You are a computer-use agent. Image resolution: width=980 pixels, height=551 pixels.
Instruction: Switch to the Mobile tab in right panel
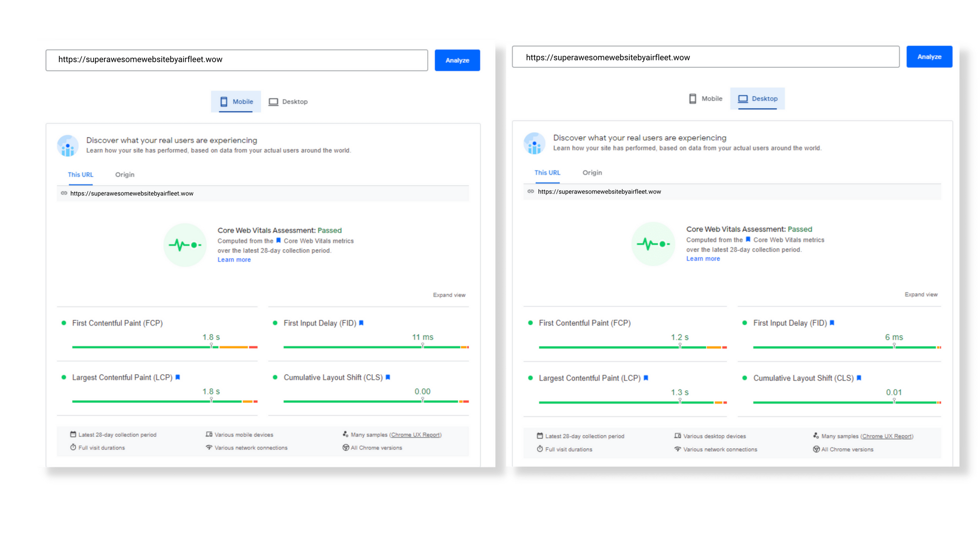coord(706,99)
